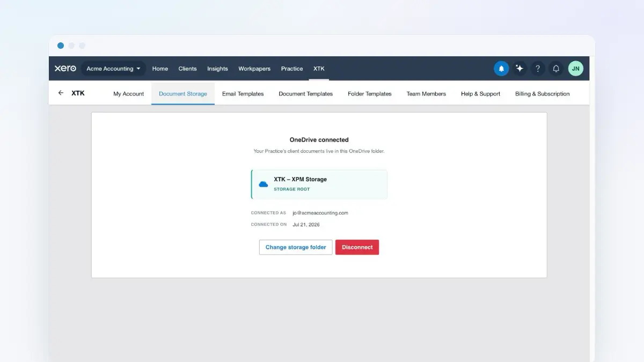Screen dimensions: 644x362
Task: Go back using the left arrow
Action: (x=61, y=93)
